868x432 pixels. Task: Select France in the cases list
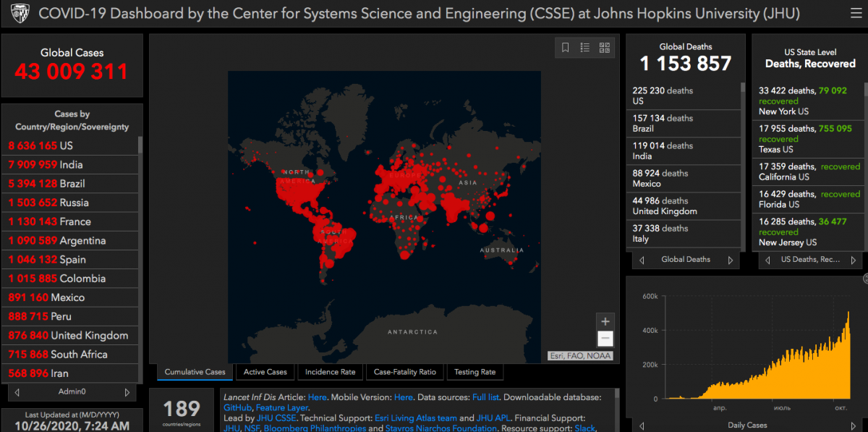[x=70, y=221]
